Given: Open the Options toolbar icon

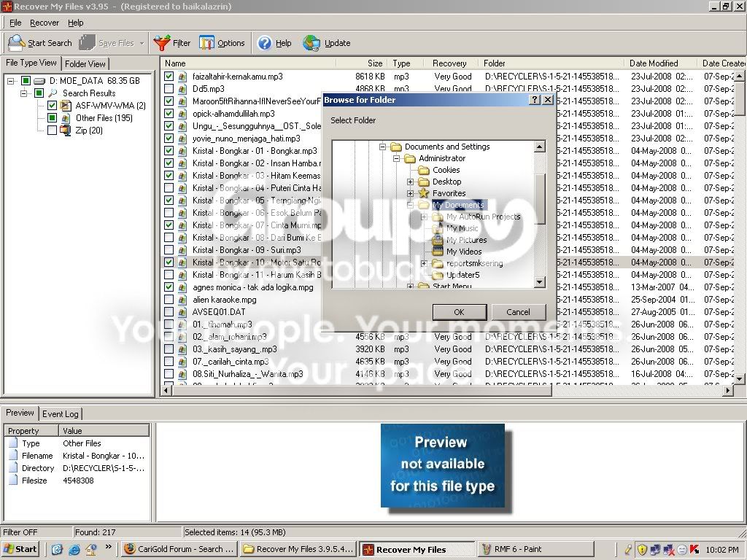Looking at the screenshot, I should pos(206,43).
